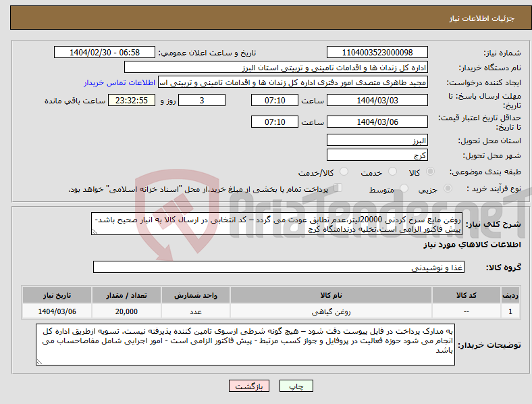Click the جزئیات اطلاعات نیاز page title

482,18
